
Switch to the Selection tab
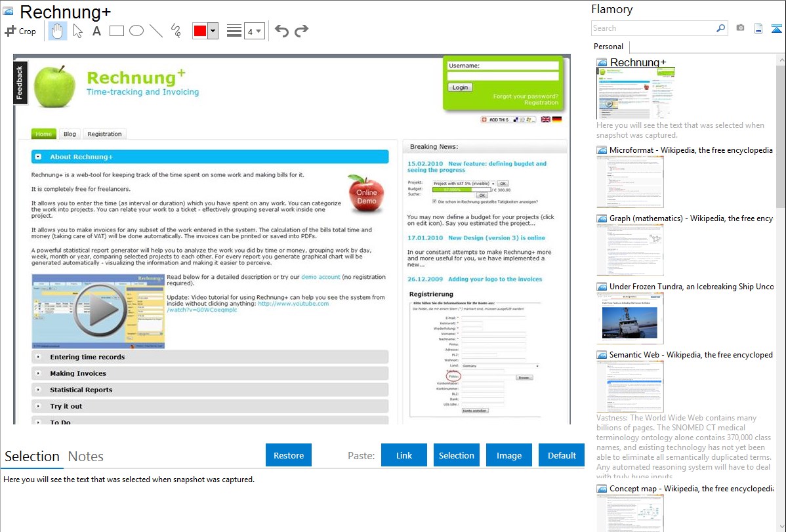pyautogui.click(x=32, y=457)
